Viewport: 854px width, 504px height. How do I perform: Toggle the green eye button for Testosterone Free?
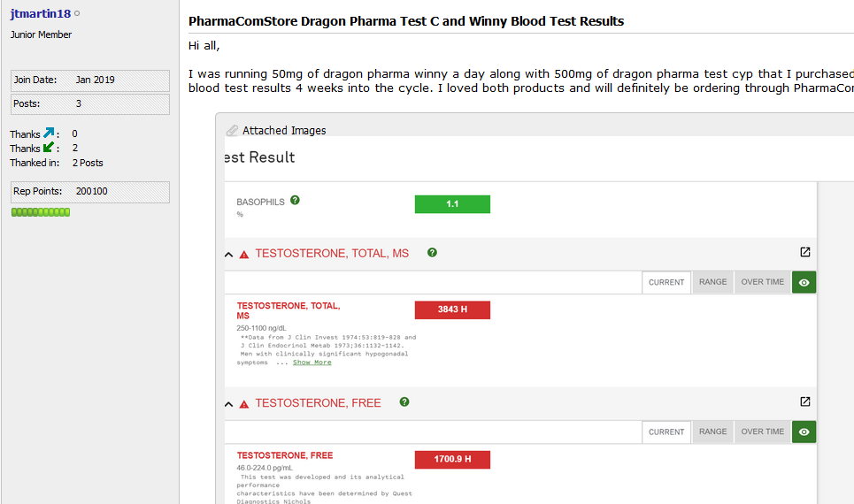804,431
